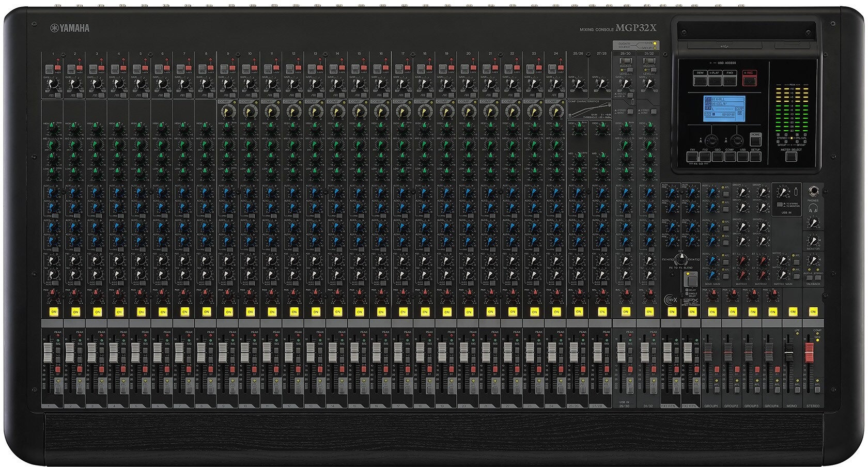Click the USB button in the display section
Screen dimensions: 868x467
[x=743, y=155]
